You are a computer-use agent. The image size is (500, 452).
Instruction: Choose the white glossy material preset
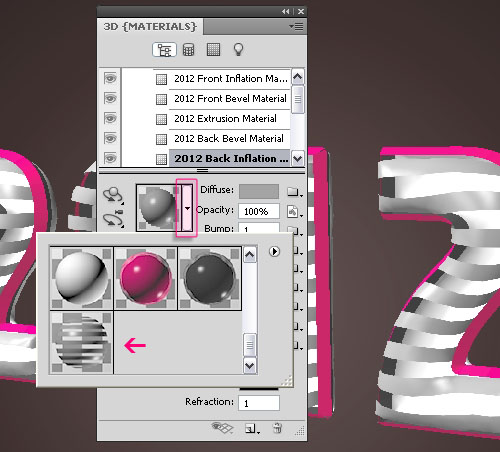coord(81,279)
